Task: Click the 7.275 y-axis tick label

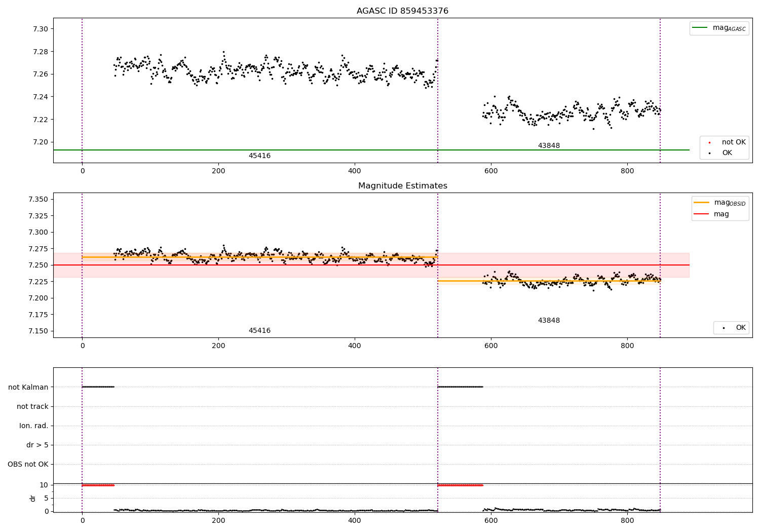Action: [x=38, y=249]
